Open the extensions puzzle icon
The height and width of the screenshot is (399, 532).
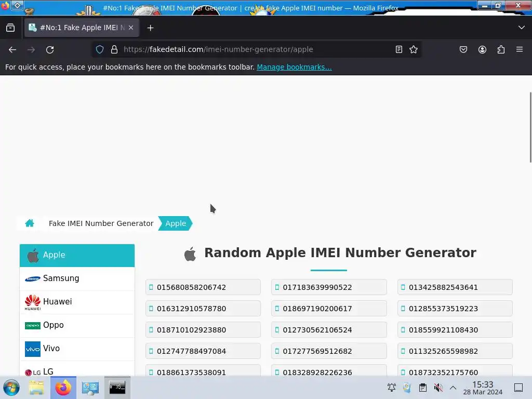tap(501, 49)
